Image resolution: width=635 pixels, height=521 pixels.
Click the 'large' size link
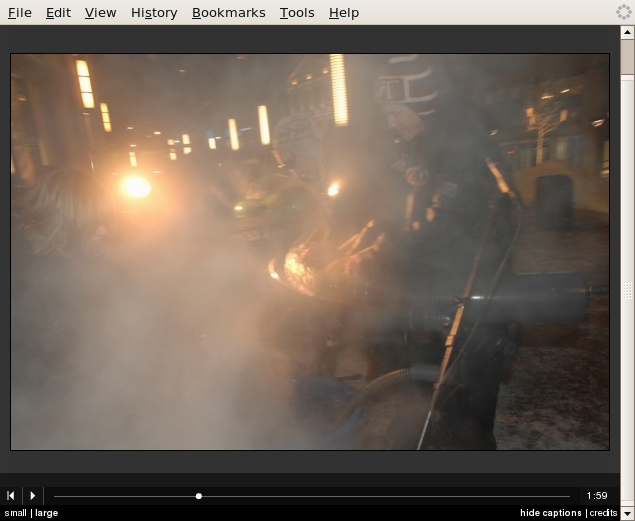pyautogui.click(x=46, y=513)
